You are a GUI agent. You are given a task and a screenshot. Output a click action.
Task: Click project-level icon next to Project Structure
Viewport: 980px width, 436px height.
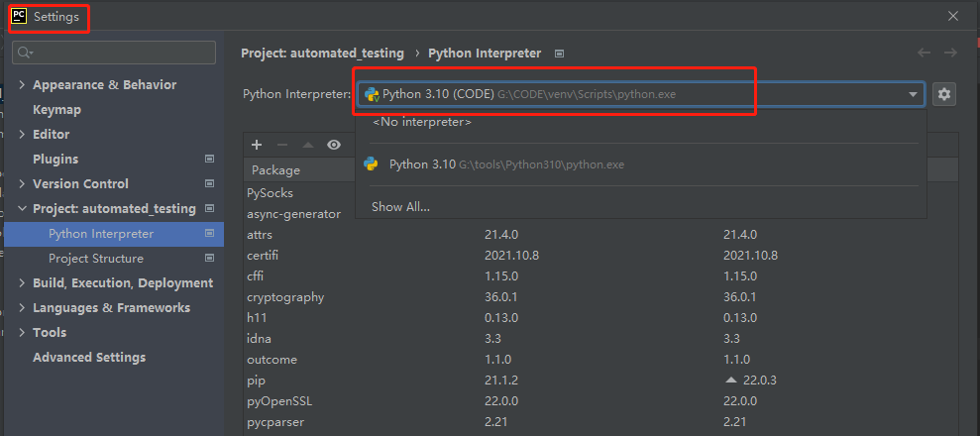click(209, 258)
